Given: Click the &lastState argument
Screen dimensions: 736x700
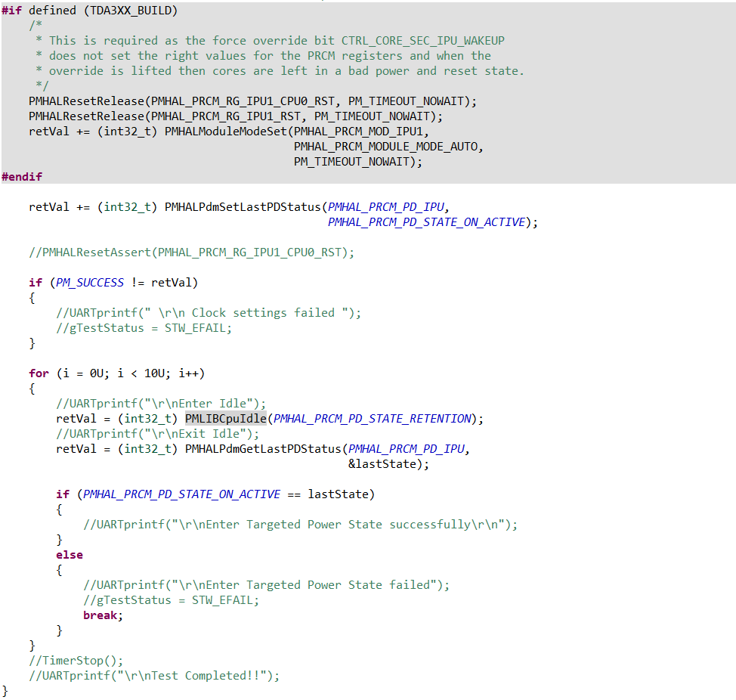Looking at the screenshot, I should coord(382,464).
